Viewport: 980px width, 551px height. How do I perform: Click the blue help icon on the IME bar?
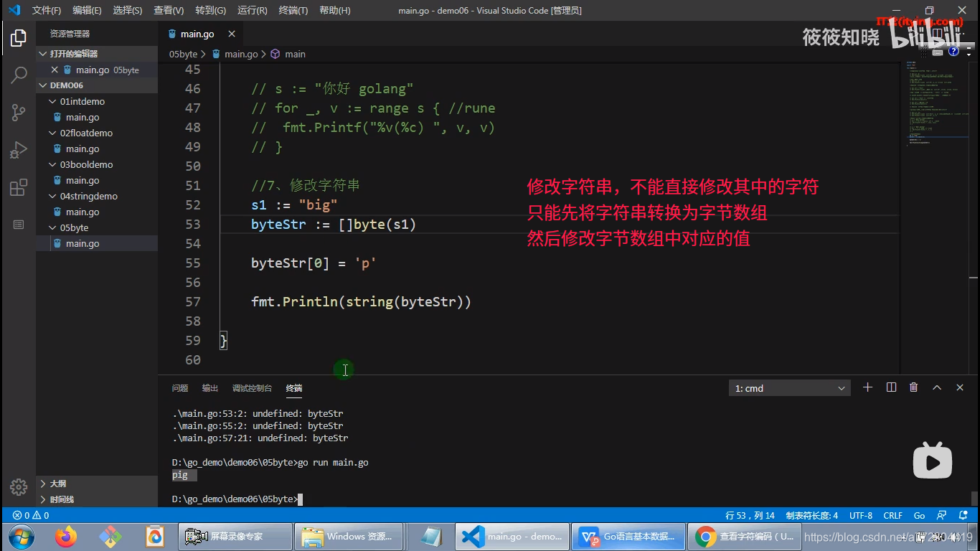pyautogui.click(x=953, y=51)
